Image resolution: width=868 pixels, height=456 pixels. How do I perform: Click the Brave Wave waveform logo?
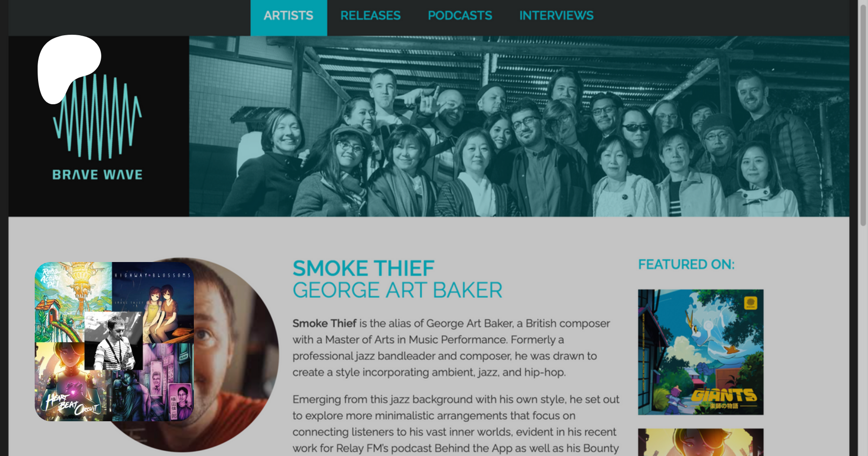point(97,117)
